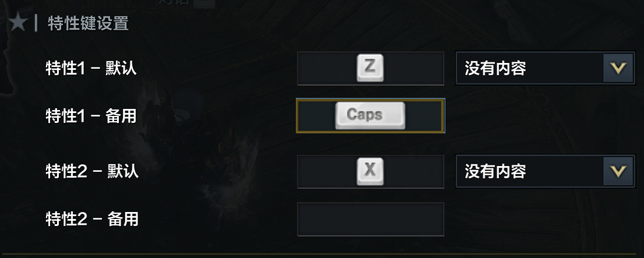Click the faded key box beside 对话
Image resolution: width=644 pixels, height=258 pixels.
click(204, 3)
